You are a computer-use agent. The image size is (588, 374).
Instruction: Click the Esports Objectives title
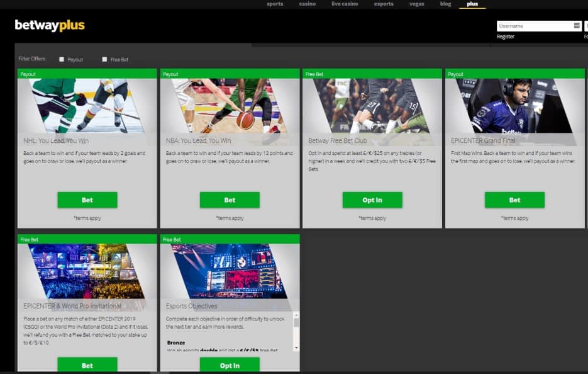(191, 306)
